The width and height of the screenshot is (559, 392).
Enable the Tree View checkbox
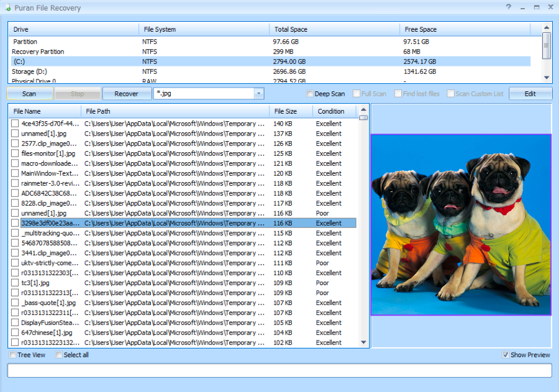tap(13, 355)
